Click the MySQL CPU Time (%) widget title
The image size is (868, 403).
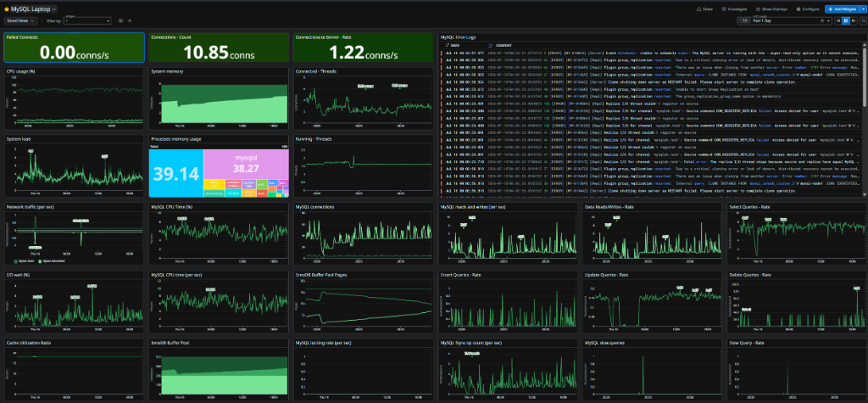click(x=171, y=207)
